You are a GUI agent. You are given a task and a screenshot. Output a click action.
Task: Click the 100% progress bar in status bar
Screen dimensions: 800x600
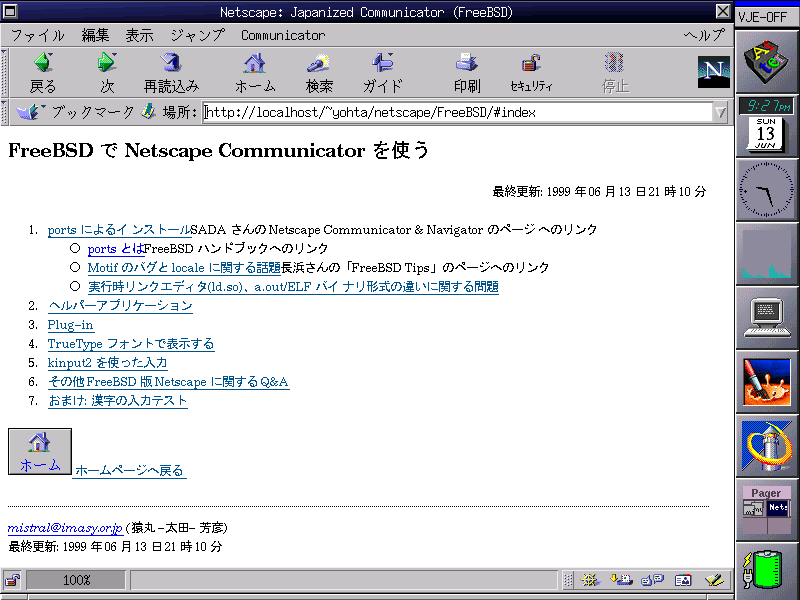click(76, 580)
